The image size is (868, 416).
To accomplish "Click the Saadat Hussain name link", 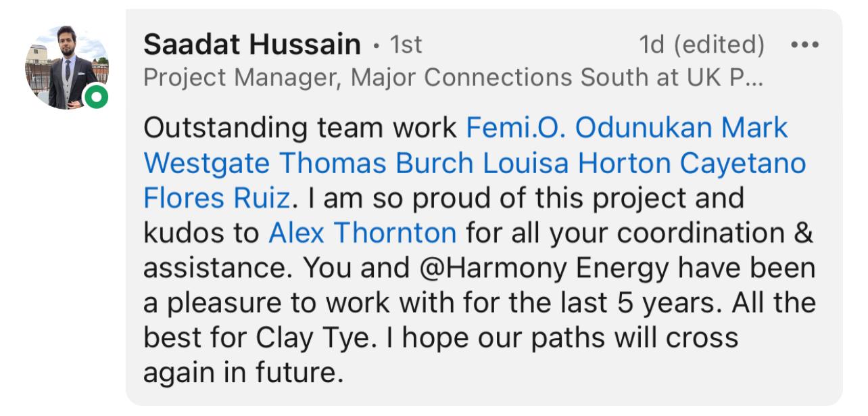I will click(x=251, y=45).
